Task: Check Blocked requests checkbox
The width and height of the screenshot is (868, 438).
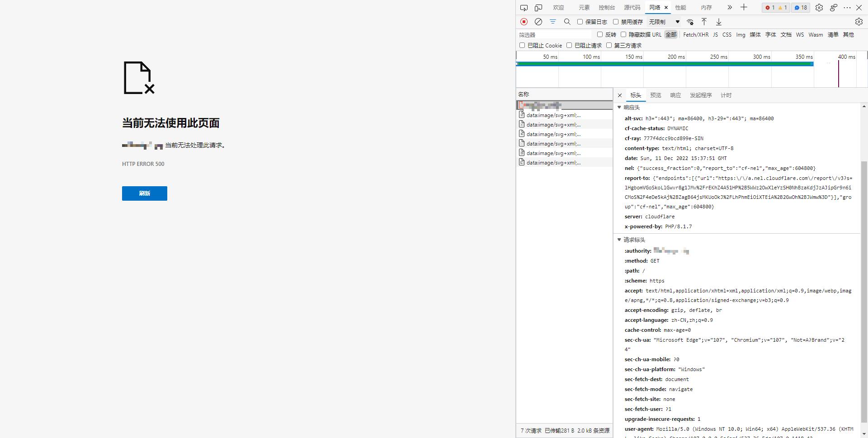Action: point(569,45)
